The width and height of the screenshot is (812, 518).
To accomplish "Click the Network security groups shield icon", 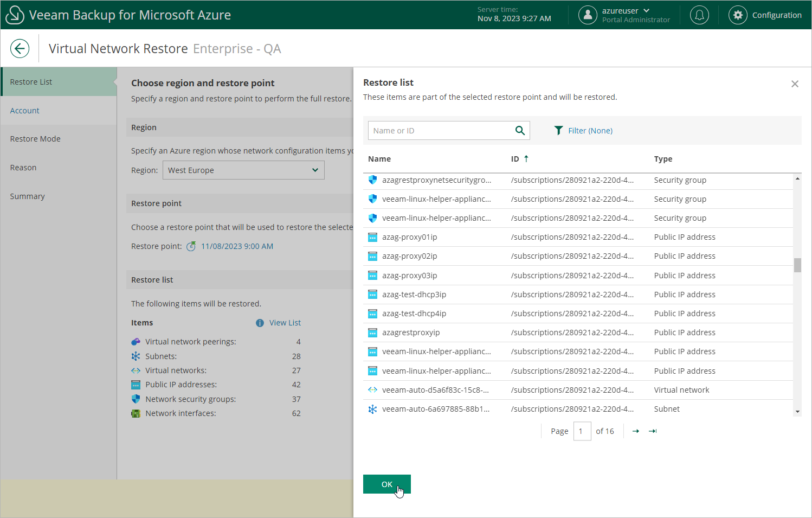I will (x=136, y=399).
